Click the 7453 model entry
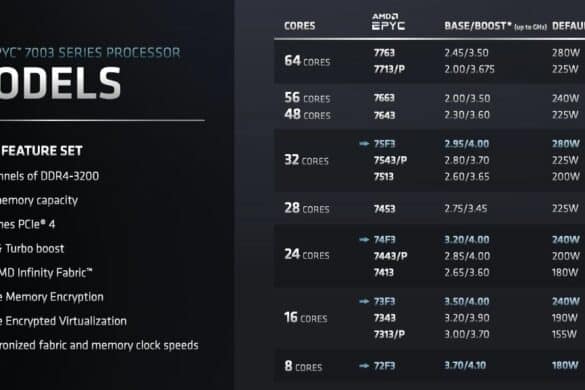The image size is (585, 390). click(x=384, y=209)
